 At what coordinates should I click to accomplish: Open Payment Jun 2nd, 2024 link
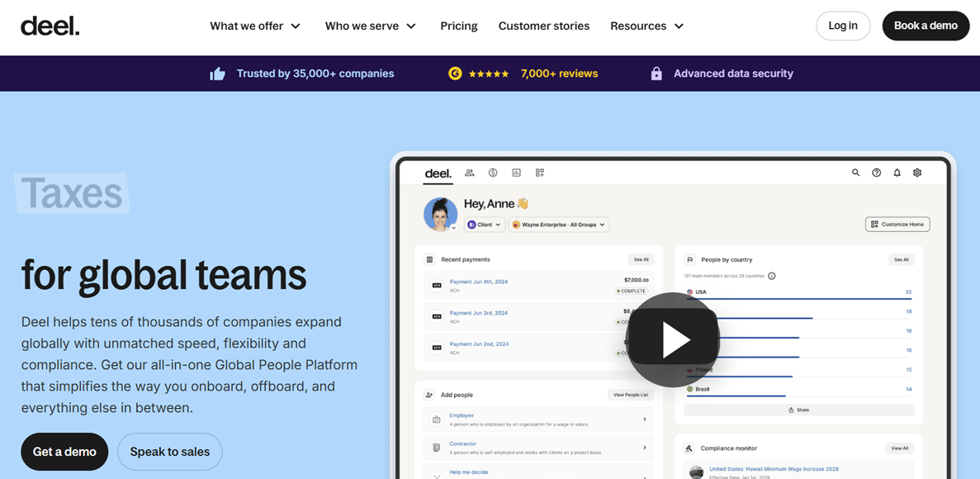(479, 344)
